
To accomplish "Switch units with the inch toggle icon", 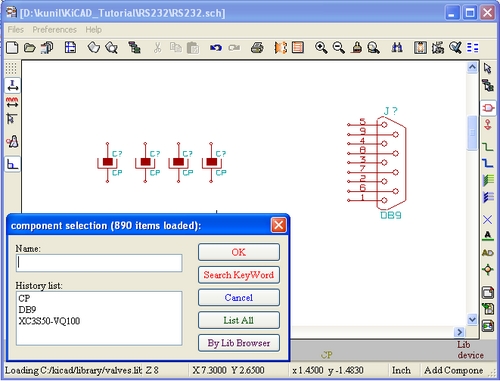I will coord(12,85).
